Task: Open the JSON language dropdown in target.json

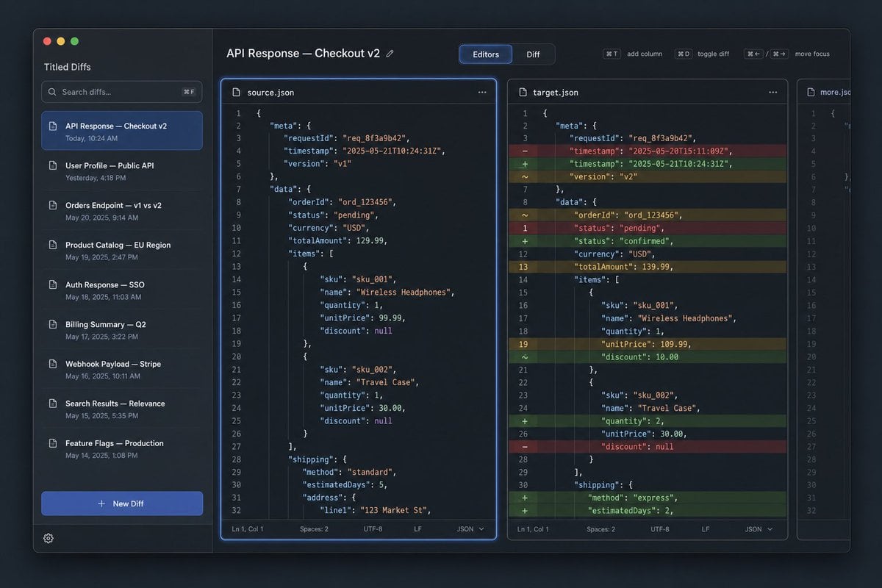Action: (759, 529)
